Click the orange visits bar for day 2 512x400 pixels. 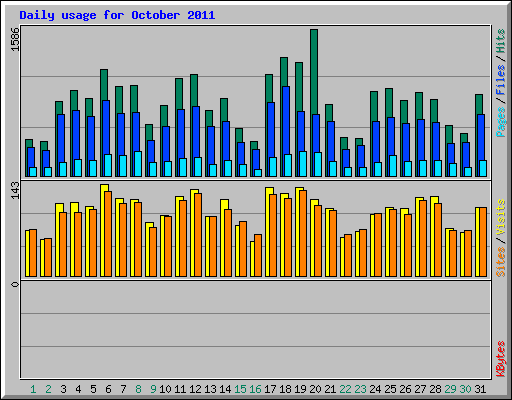point(48,257)
